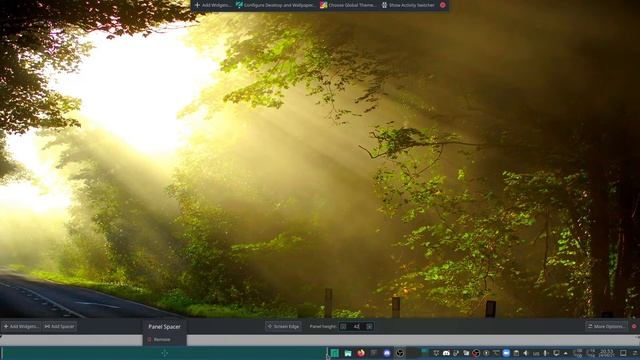The width and height of the screenshot is (640, 360).
Task: Open the volume speaker tray icon
Action: point(526,353)
